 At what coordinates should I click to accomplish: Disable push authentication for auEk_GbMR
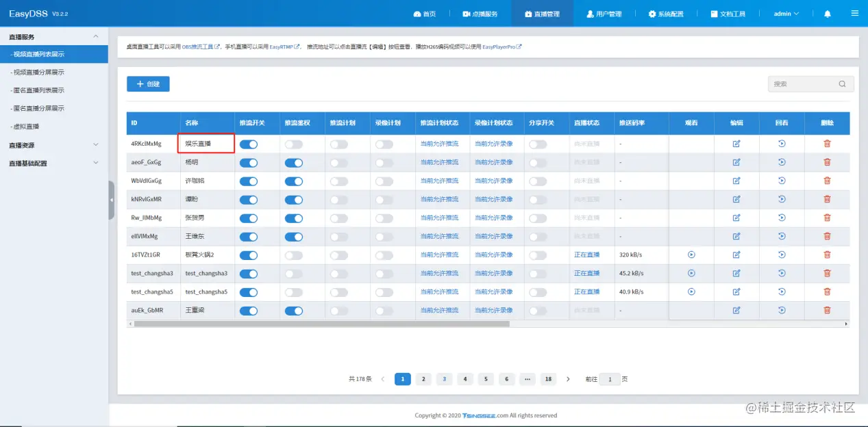294,311
